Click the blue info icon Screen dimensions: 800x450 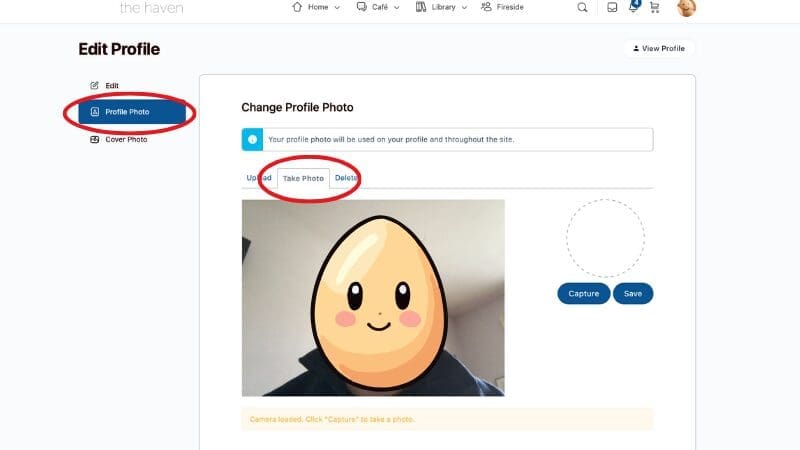pyautogui.click(x=253, y=139)
